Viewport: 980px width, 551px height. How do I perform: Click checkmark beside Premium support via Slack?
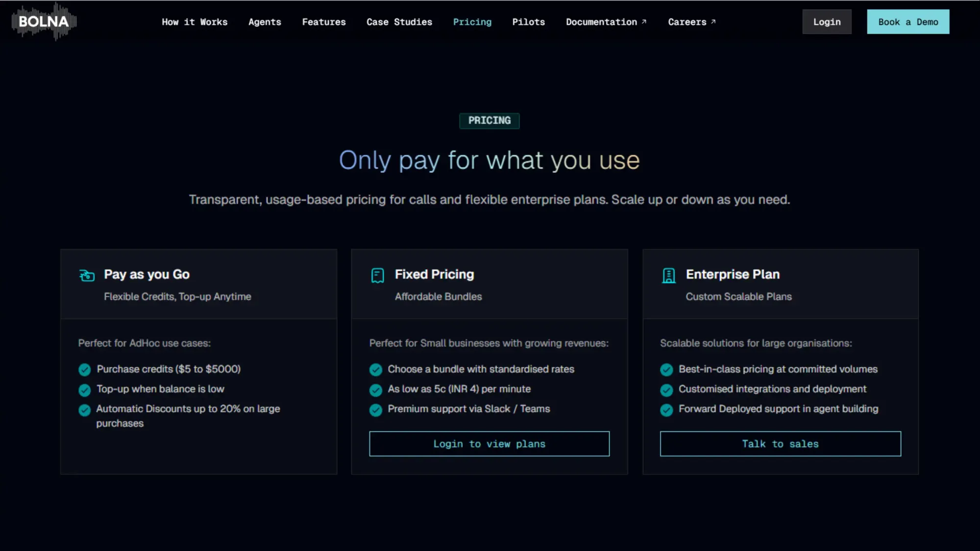click(x=375, y=410)
